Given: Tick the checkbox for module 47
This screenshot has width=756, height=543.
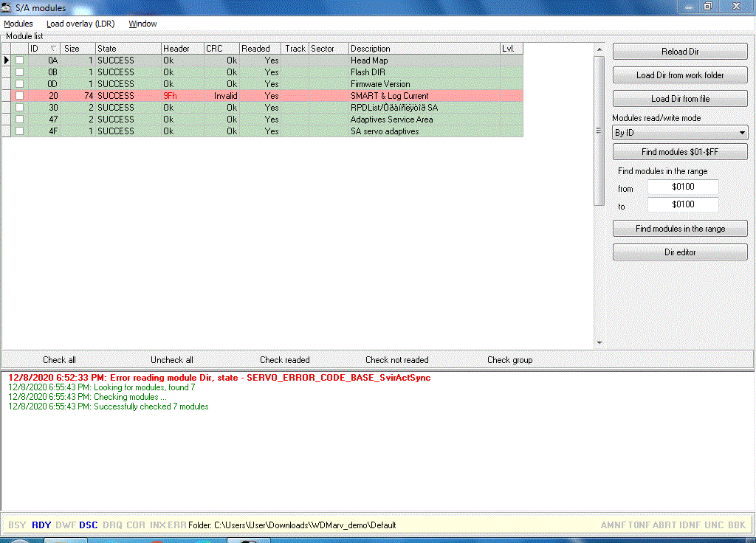Looking at the screenshot, I should (x=20, y=119).
